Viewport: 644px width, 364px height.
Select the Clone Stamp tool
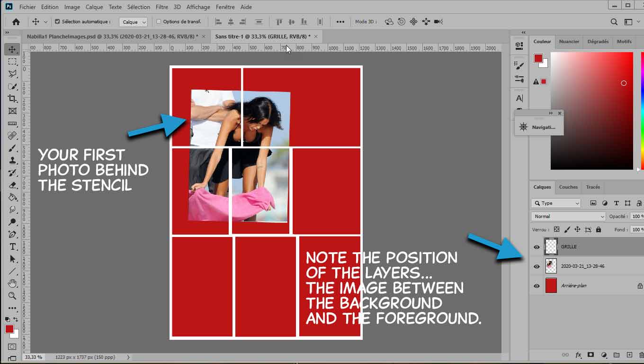pyautogui.click(x=12, y=160)
